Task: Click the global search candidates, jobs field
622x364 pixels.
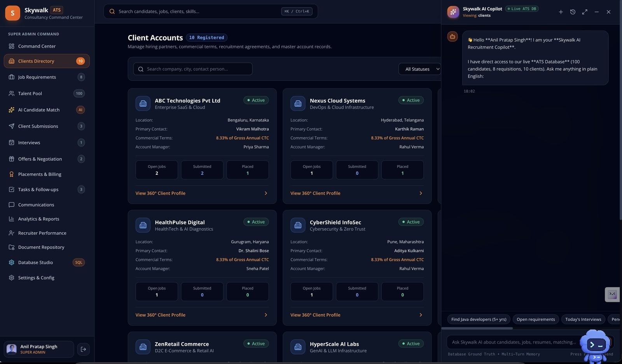Action: click(211, 11)
